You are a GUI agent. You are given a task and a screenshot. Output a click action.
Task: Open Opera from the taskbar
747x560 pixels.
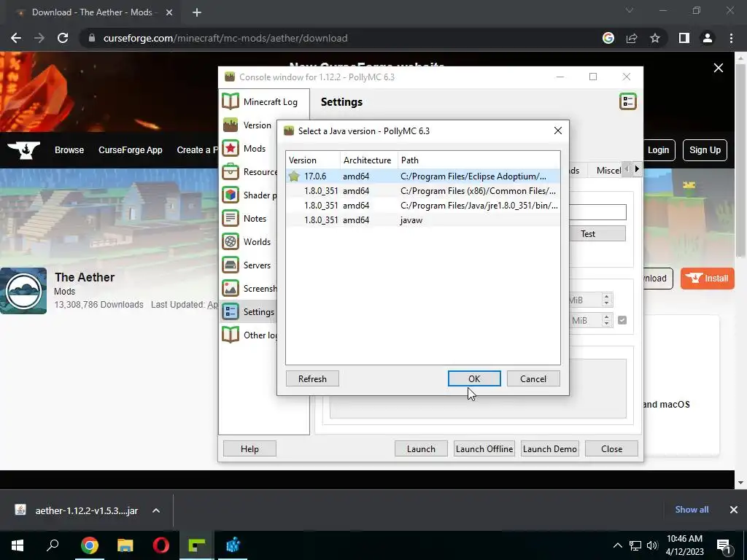pyautogui.click(x=161, y=545)
